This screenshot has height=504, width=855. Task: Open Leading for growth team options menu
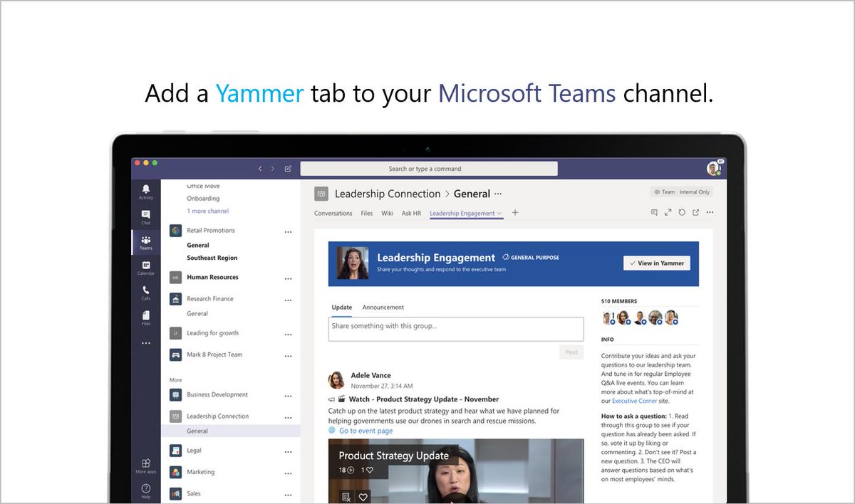tap(288, 334)
